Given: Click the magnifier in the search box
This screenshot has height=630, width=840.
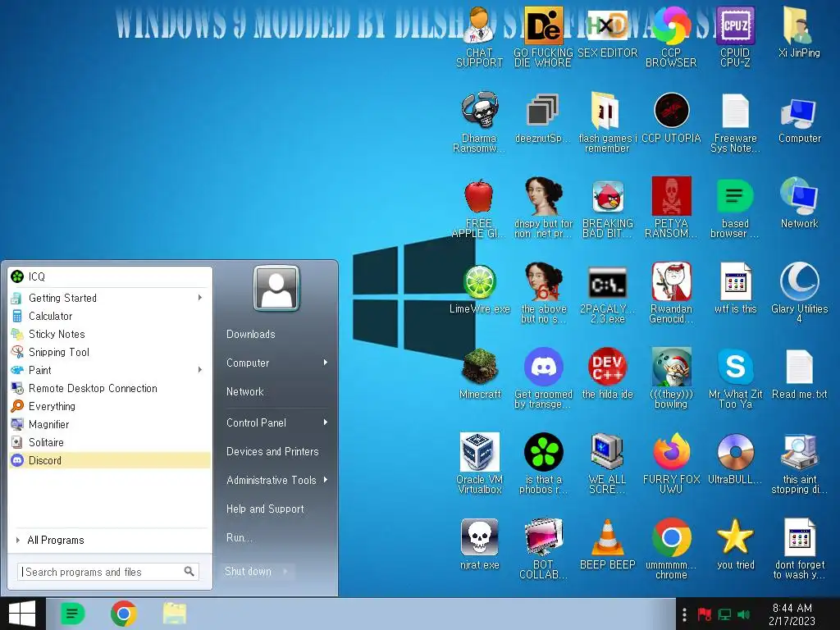Looking at the screenshot, I should click(x=189, y=572).
